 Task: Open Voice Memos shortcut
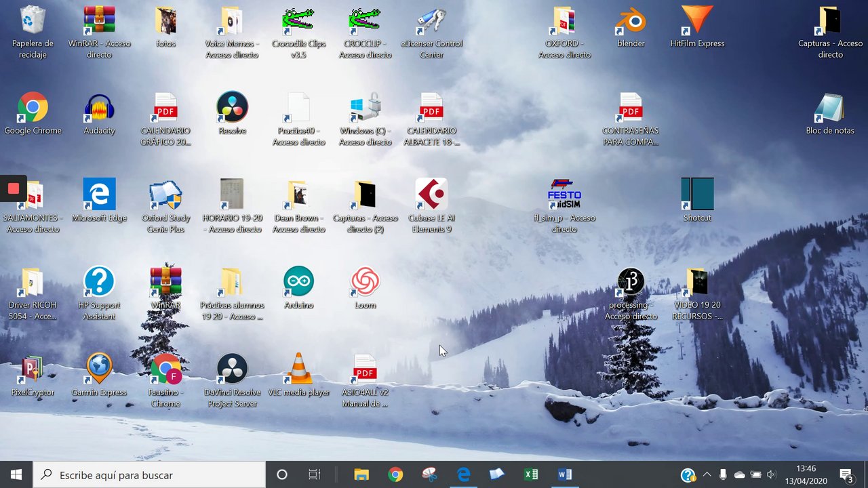pyautogui.click(x=232, y=32)
